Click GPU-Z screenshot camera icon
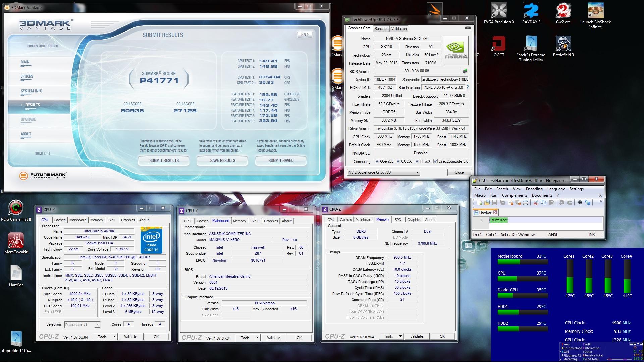Screen dimensions: 644x362 468,28
